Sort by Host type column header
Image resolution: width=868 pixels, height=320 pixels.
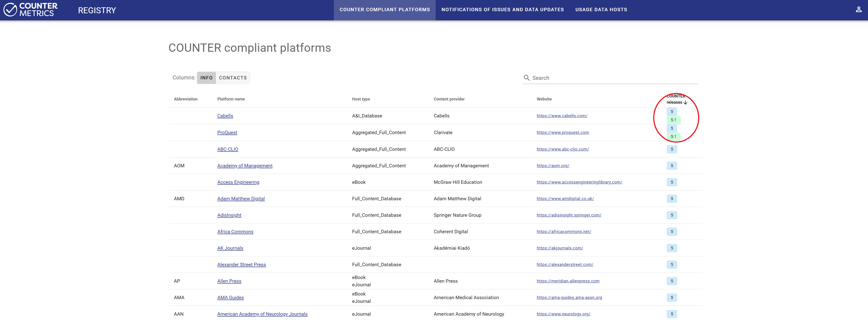[361, 99]
